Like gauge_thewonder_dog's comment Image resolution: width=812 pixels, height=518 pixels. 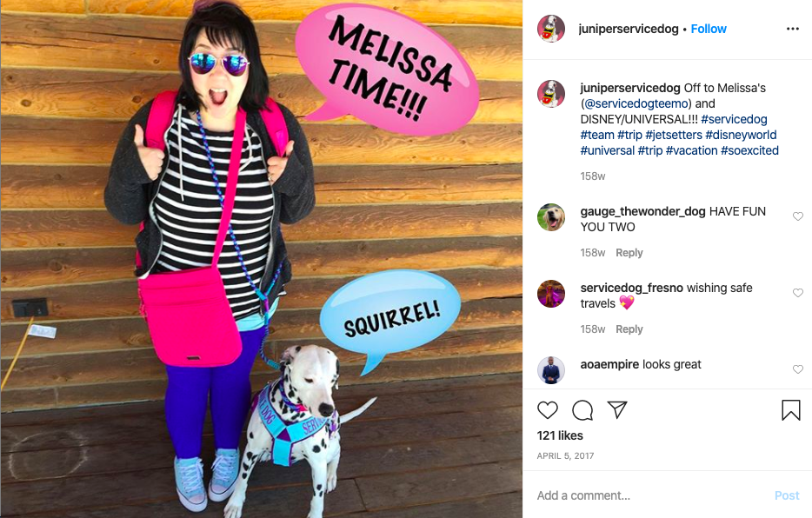click(x=798, y=216)
